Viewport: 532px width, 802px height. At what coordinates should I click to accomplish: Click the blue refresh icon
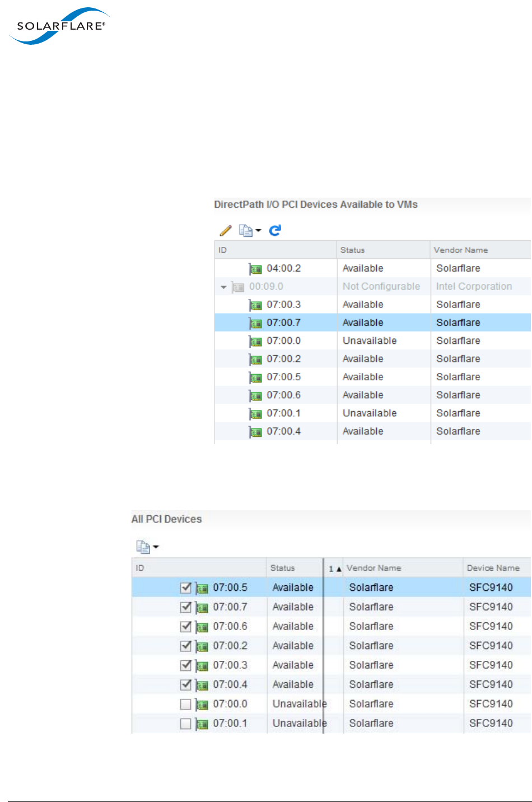(275, 230)
